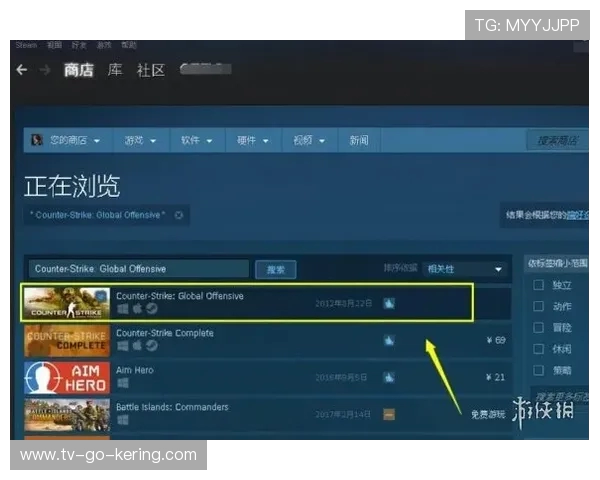This screenshot has height=480, width=600.
Task: Open Battle Islands: Commanders thumbnail
Action: [67, 415]
